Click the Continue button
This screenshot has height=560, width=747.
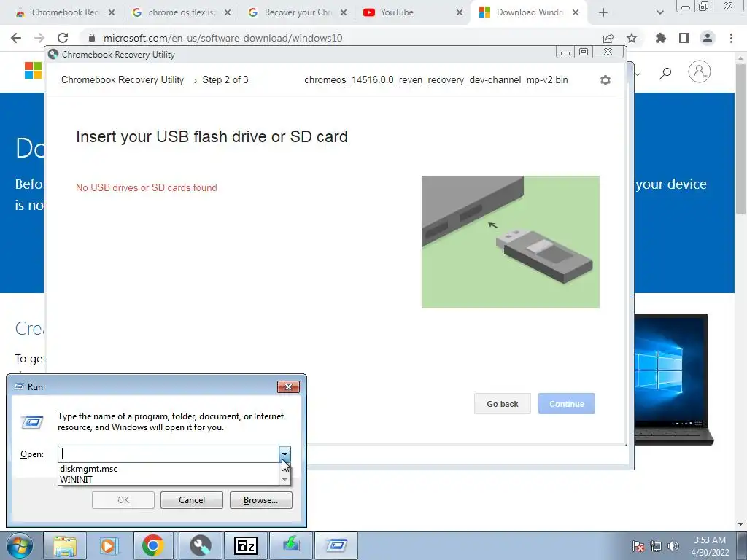click(x=566, y=404)
